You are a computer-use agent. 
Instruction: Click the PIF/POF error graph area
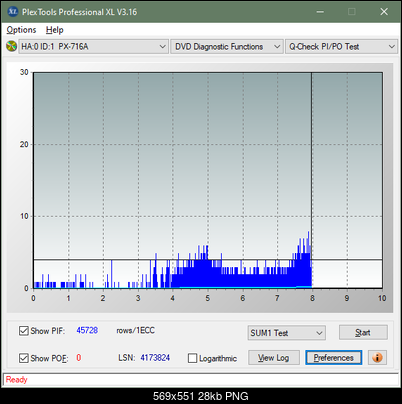(x=208, y=180)
